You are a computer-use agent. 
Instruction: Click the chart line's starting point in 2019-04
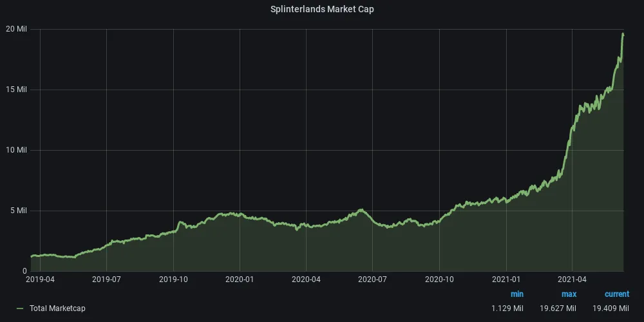tap(32, 257)
